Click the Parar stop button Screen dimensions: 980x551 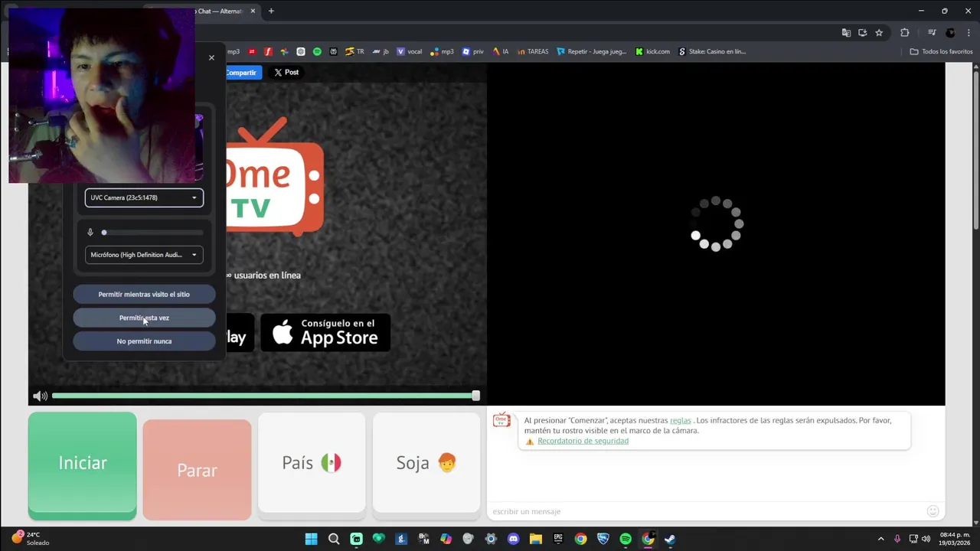click(x=197, y=470)
